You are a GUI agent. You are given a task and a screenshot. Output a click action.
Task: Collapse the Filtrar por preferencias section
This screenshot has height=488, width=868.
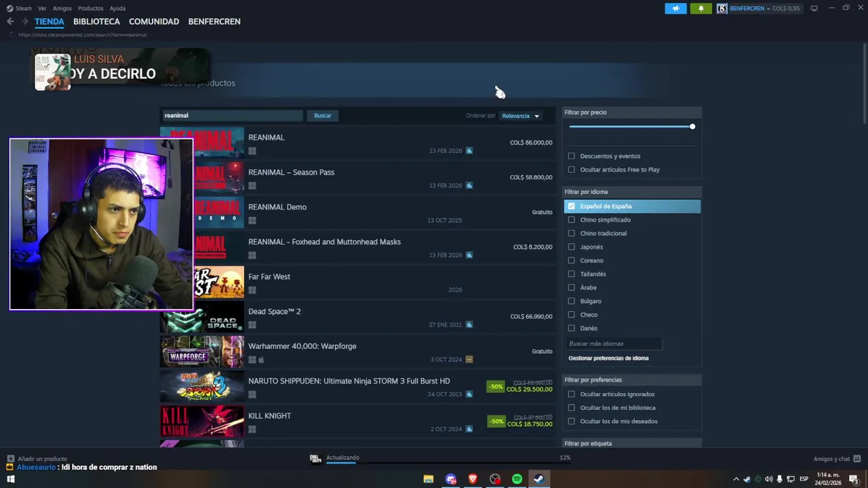click(631, 380)
